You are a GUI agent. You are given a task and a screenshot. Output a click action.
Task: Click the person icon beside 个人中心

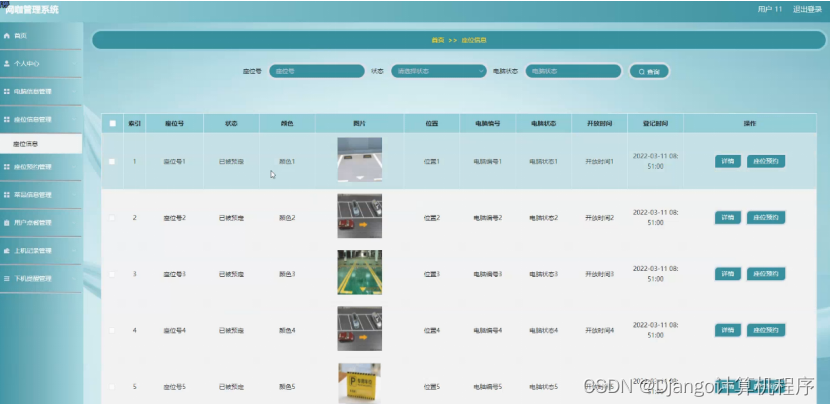coord(7,64)
